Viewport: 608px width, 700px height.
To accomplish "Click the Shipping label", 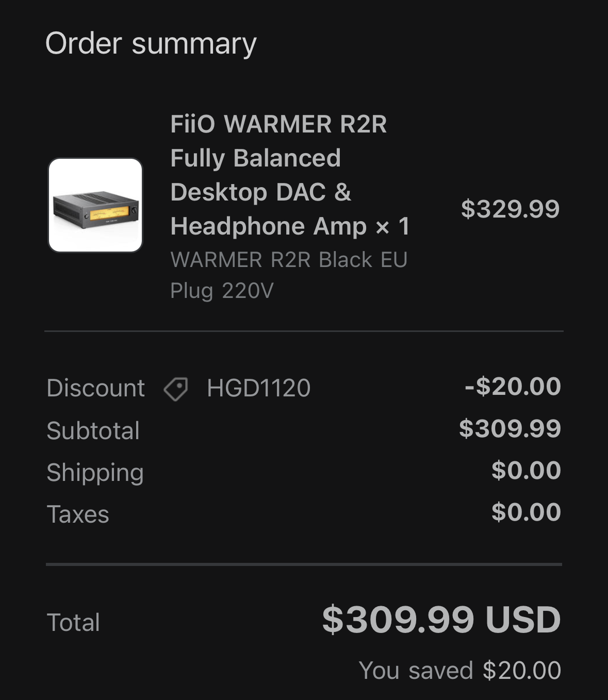I will click(95, 472).
